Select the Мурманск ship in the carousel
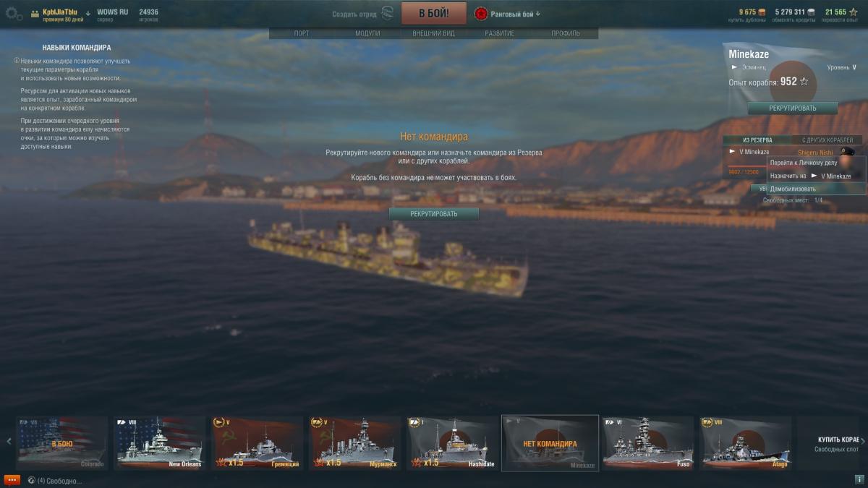The height and width of the screenshot is (488, 868). (354, 442)
